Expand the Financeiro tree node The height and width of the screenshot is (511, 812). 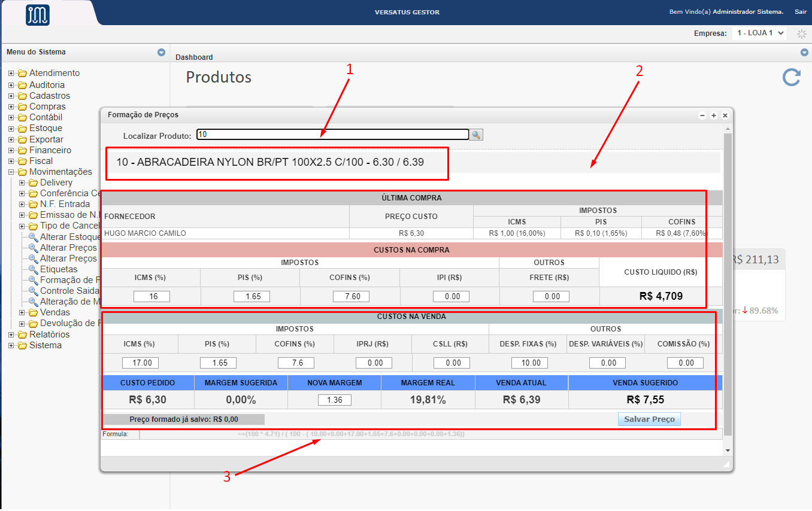coord(11,151)
